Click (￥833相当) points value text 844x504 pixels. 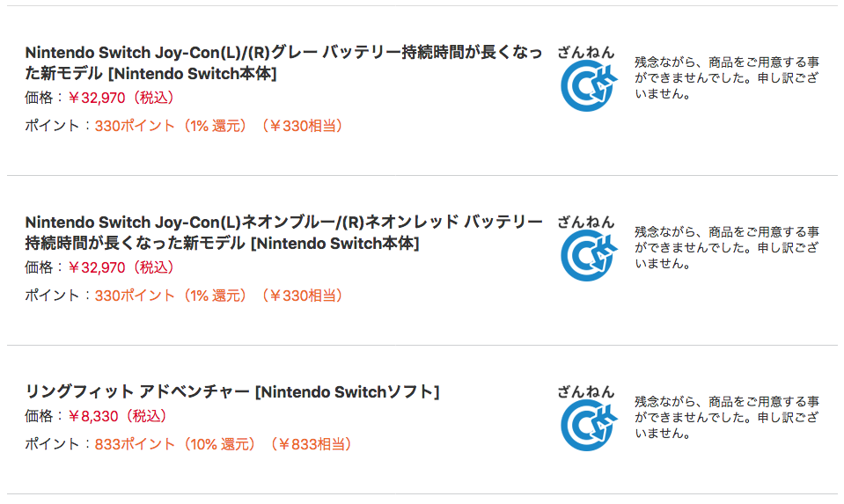coord(310,444)
